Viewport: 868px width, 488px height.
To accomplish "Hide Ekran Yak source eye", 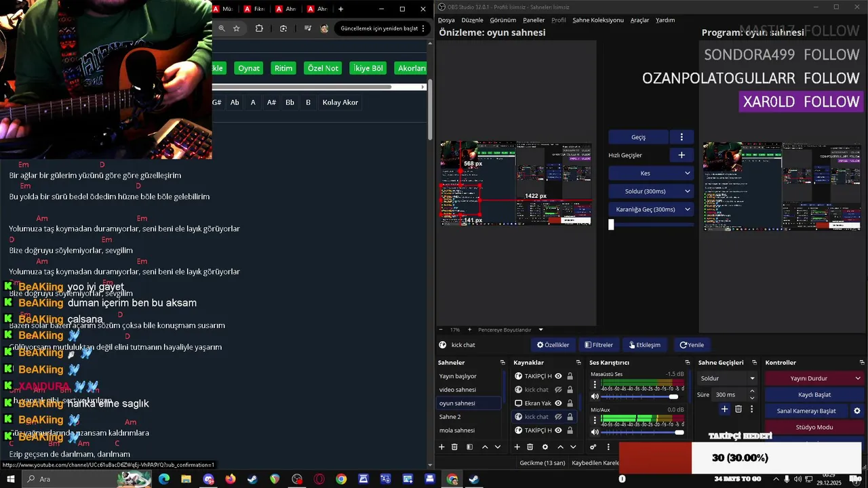I will (558, 403).
